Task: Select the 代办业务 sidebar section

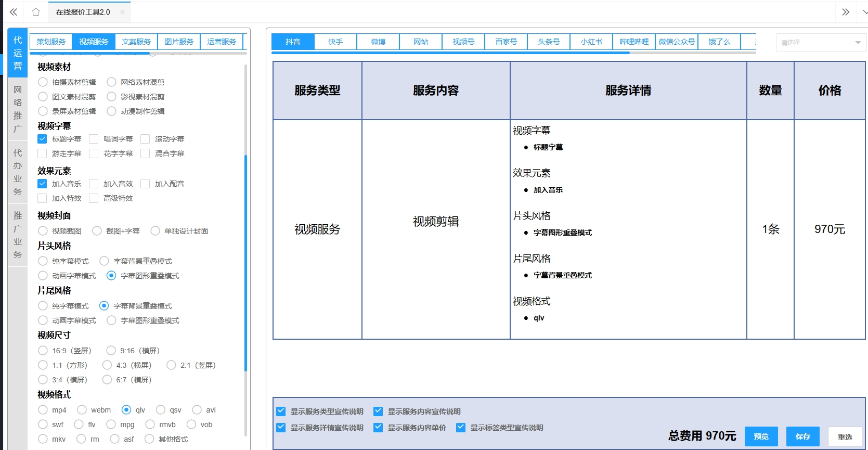Action: pos(18,172)
